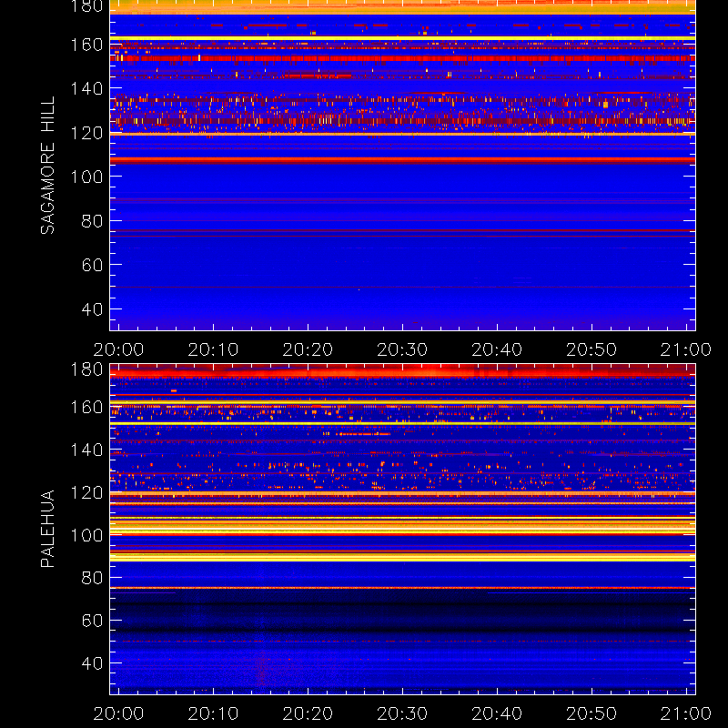Click 20:30 time label below Palehua plot

(402, 713)
